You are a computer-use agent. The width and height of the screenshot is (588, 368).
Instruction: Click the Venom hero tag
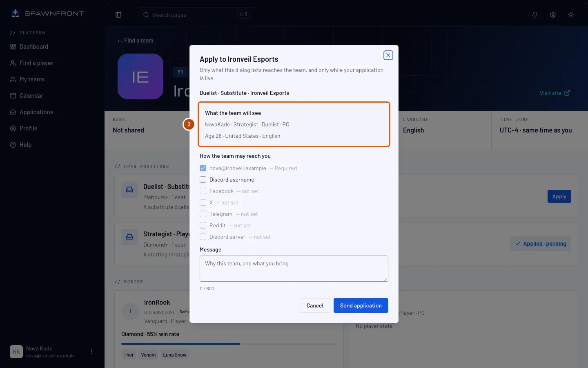pyautogui.click(x=148, y=355)
